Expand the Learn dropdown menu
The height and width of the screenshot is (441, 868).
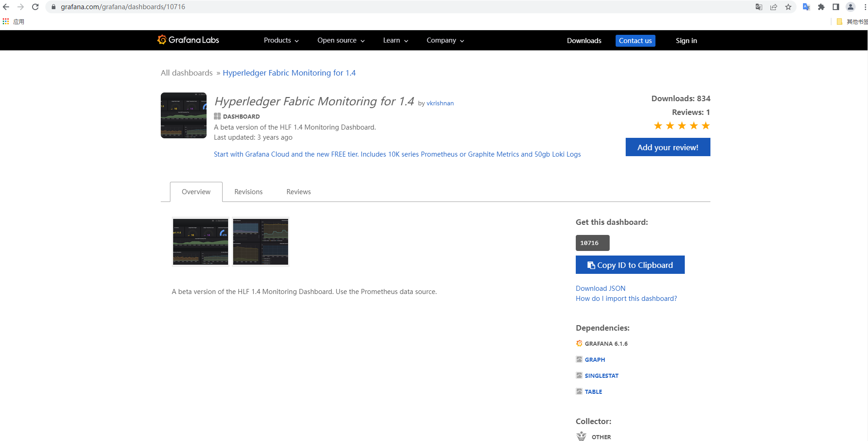click(x=396, y=40)
